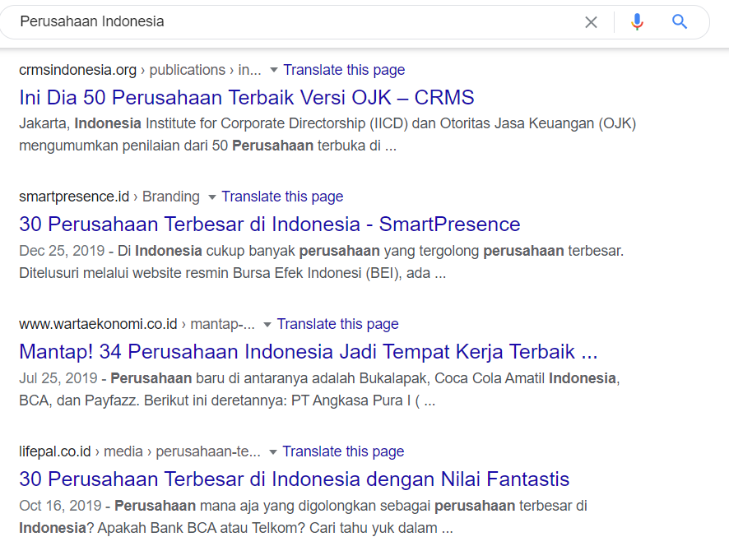
Task: Click the lifepal.co.id breadcrumb URL
Action: pyautogui.click(x=55, y=451)
